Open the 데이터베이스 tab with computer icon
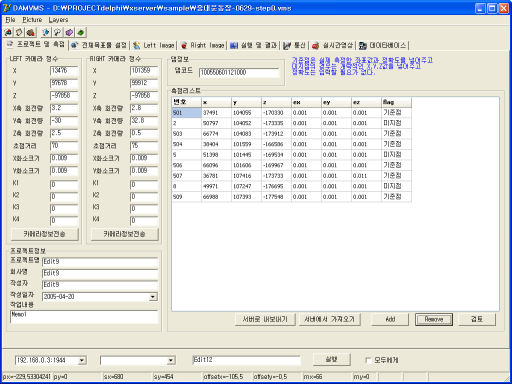This screenshot has height=384, width=512. pos(383,45)
